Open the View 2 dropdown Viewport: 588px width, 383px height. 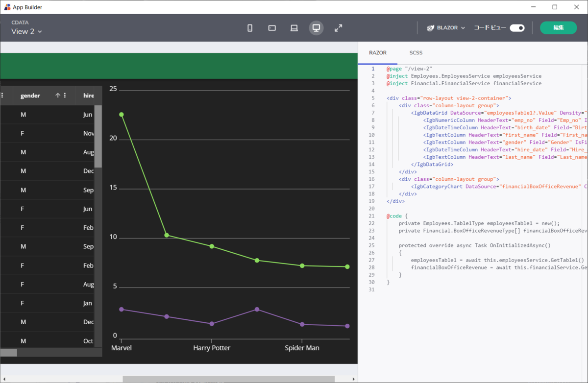tap(26, 31)
